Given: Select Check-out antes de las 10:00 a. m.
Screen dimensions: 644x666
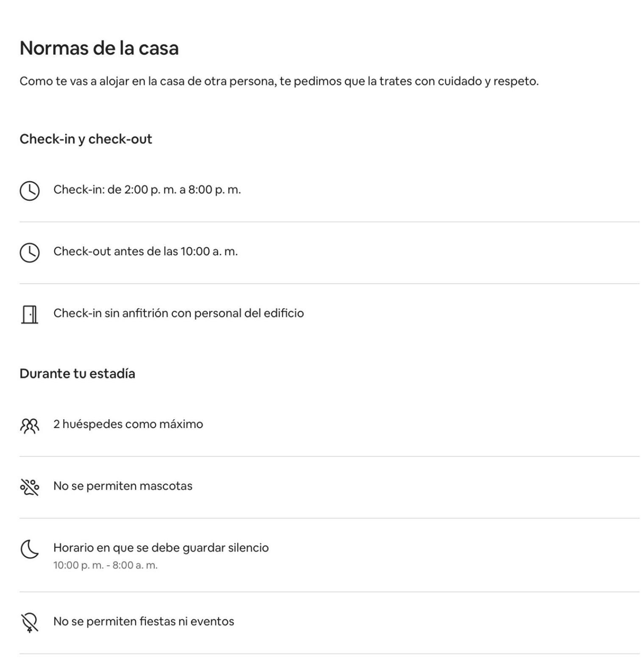Looking at the screenshot, I should tap(145, 251).
